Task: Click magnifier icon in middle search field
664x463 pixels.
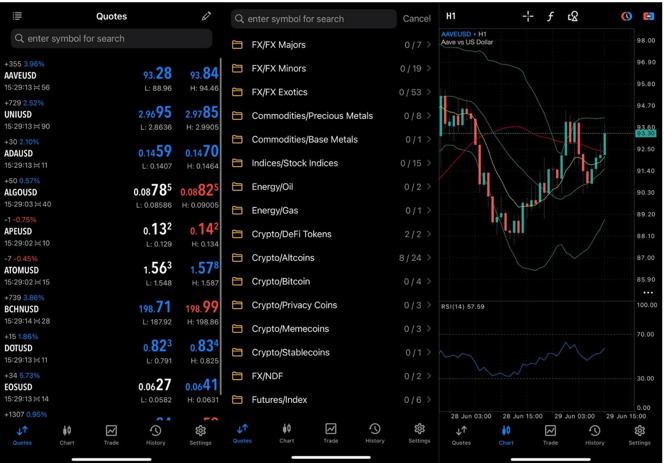Action: click(239, 19)
